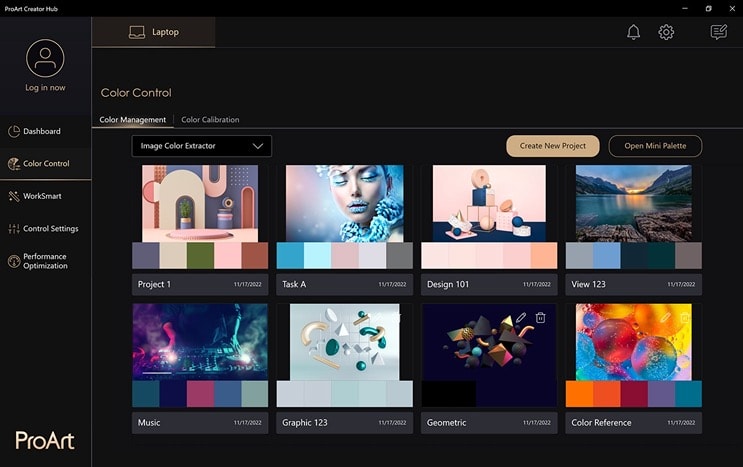Screen dimensions: 743x467
Task: Click the Geometric name label
Action: [x=446, y=422]
